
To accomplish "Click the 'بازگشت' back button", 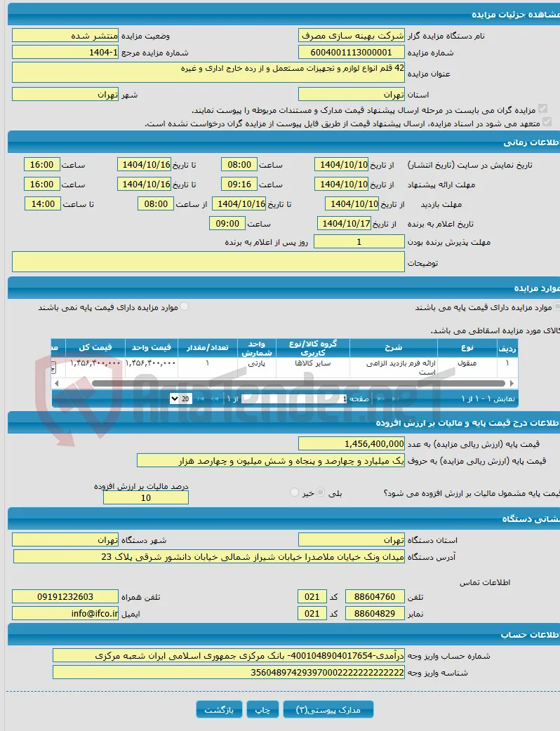I will (219, 709).
